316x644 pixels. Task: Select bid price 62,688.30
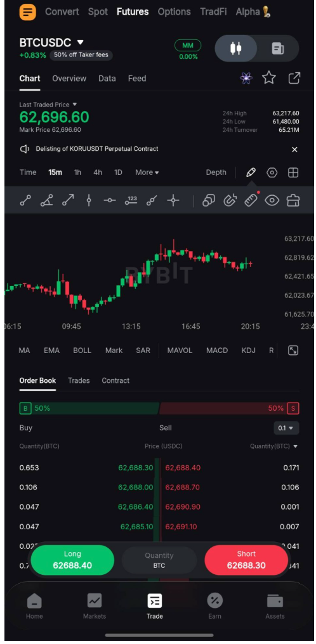[x=136, y=468]
